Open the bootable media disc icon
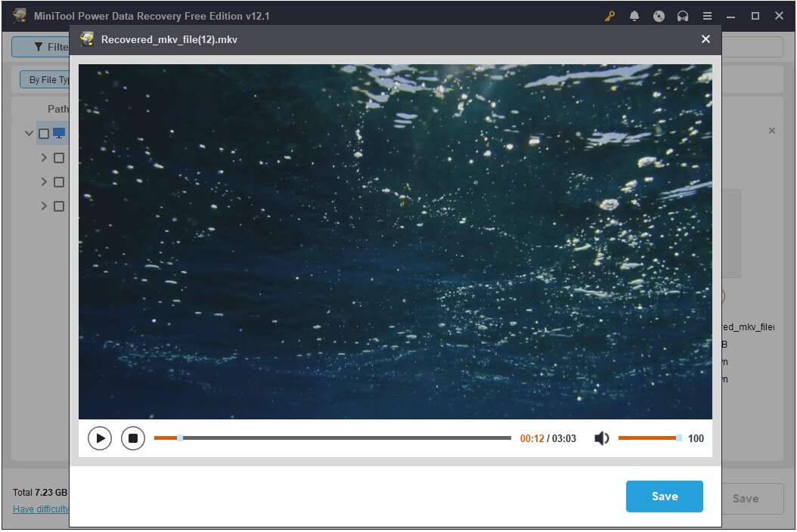The image size is (797, 532). click(659, 17)
